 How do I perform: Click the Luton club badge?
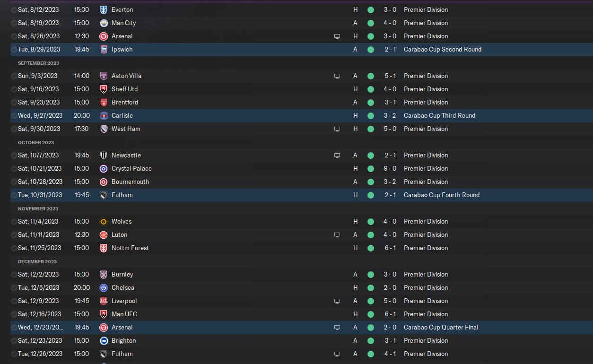coord(104,234)
